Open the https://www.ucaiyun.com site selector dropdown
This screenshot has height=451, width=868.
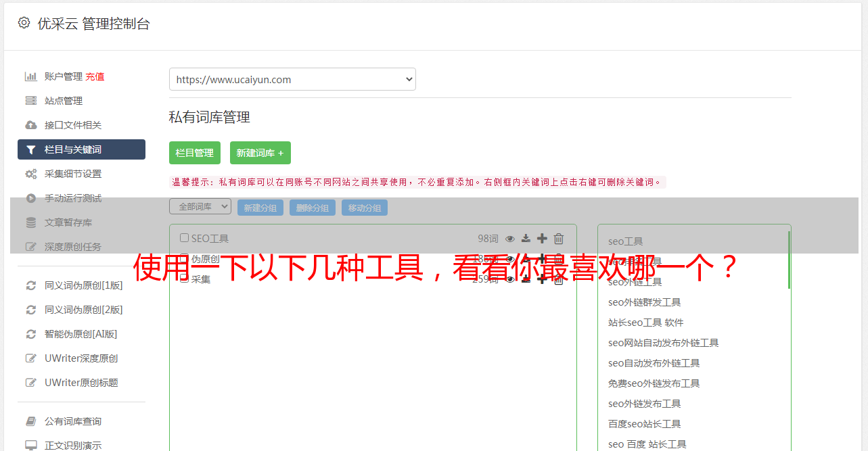click(x=292, y=79)
